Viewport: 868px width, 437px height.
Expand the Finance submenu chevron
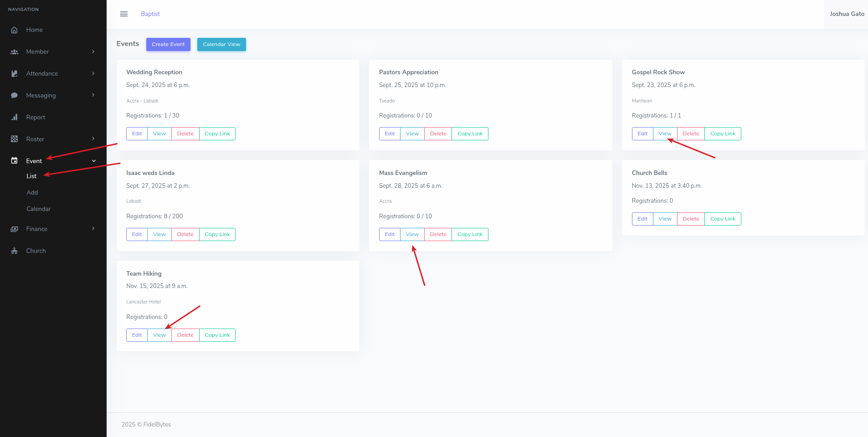(x=93, y=229)
